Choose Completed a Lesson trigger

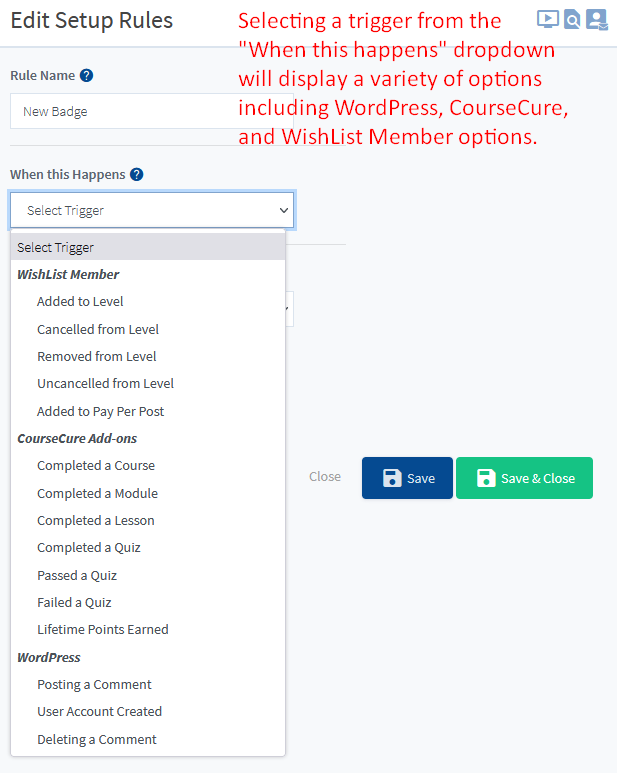[x=148, y=520]
